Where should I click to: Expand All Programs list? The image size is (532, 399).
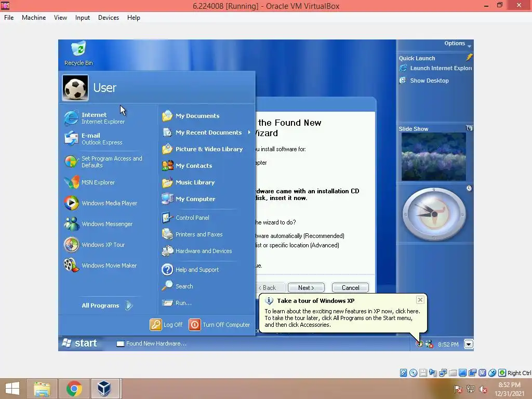(x=107, y=305)
